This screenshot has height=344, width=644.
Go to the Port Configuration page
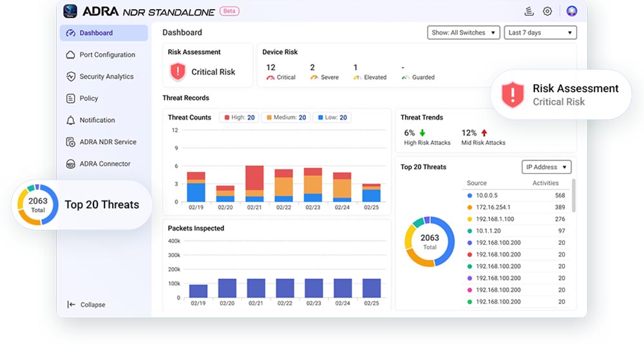pos(107,55)
